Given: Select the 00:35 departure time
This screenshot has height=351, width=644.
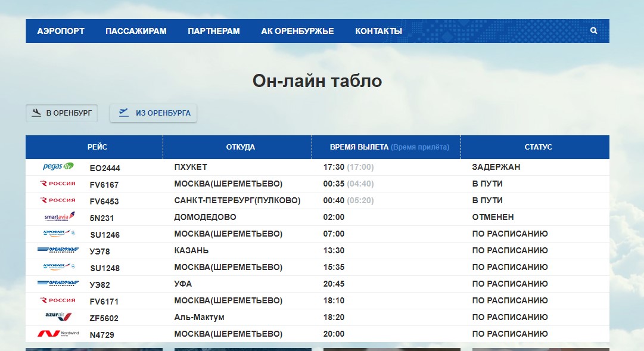Looking at the screenshot, I should [x=334, y=184].
